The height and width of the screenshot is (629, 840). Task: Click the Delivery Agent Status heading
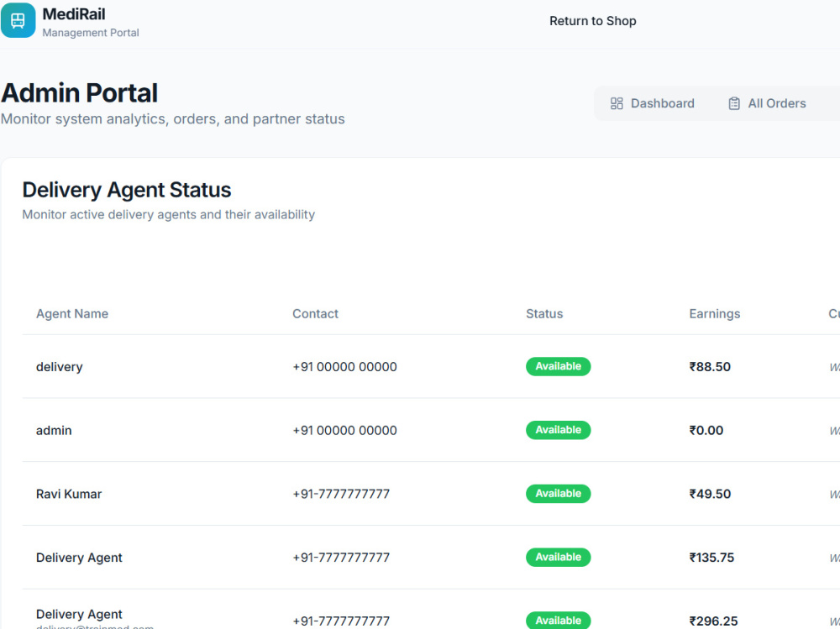[x=127, y=190]
